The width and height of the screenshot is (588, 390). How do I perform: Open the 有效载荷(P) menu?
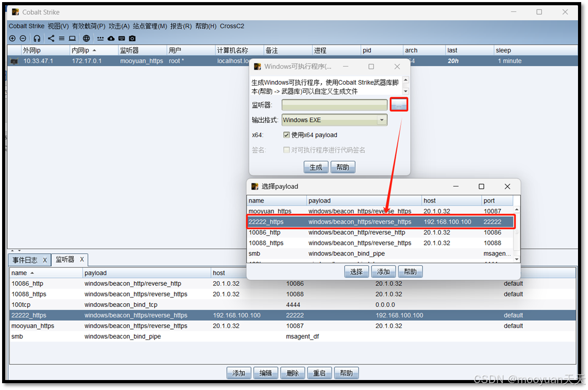pyautogui.click(x=88, y=26)
